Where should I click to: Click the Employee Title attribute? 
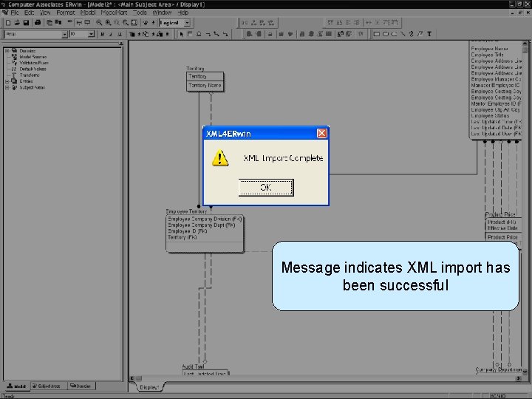[487, 55]
